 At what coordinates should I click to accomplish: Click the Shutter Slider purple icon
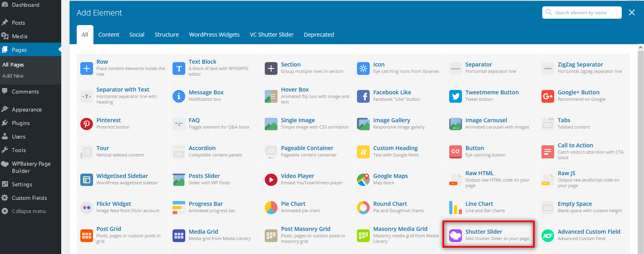(456, 236)
